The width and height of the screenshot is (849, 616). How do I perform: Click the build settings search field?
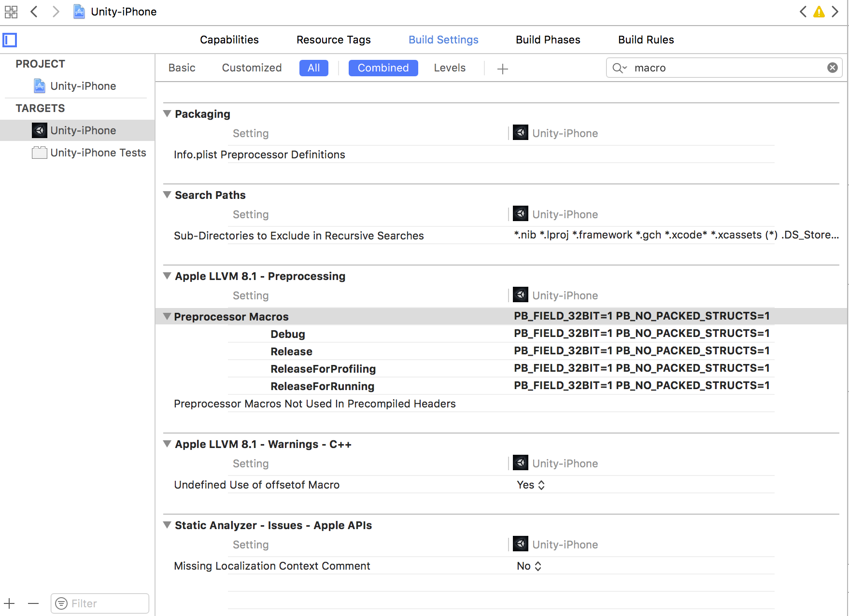(724, 68)
